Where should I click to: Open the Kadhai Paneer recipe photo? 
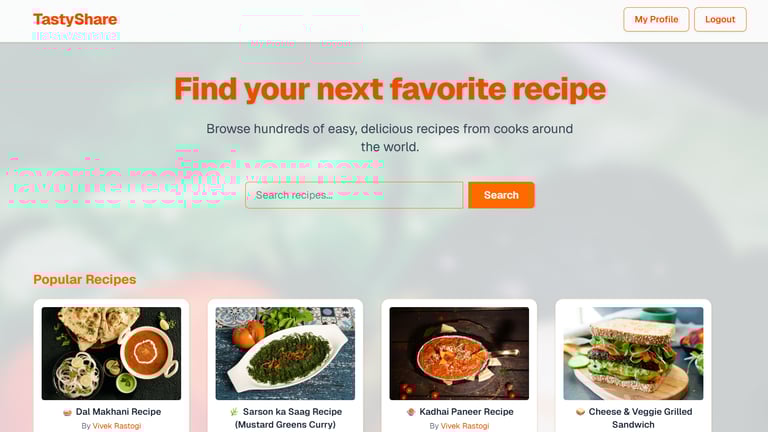click(x=459, y=353)
